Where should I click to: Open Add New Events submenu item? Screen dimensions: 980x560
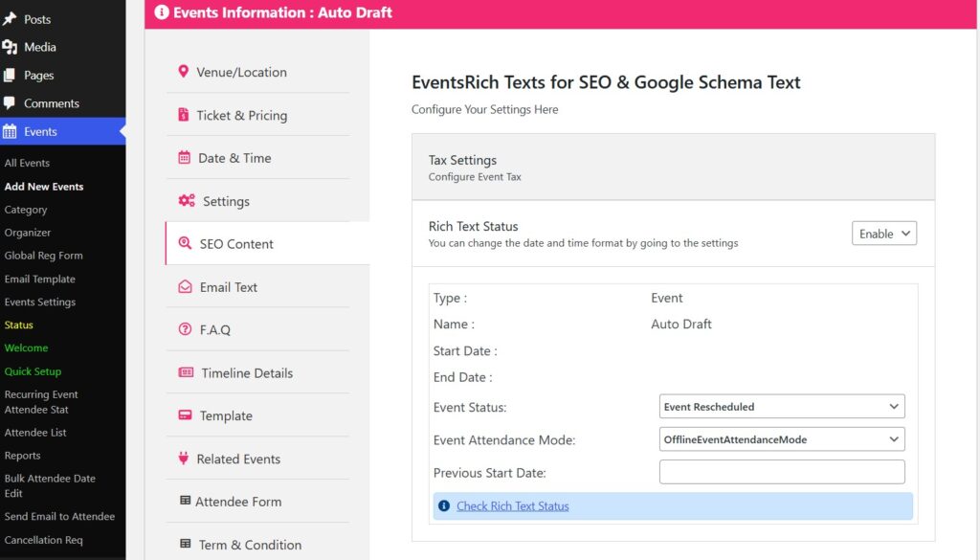(x=44, y=187)
